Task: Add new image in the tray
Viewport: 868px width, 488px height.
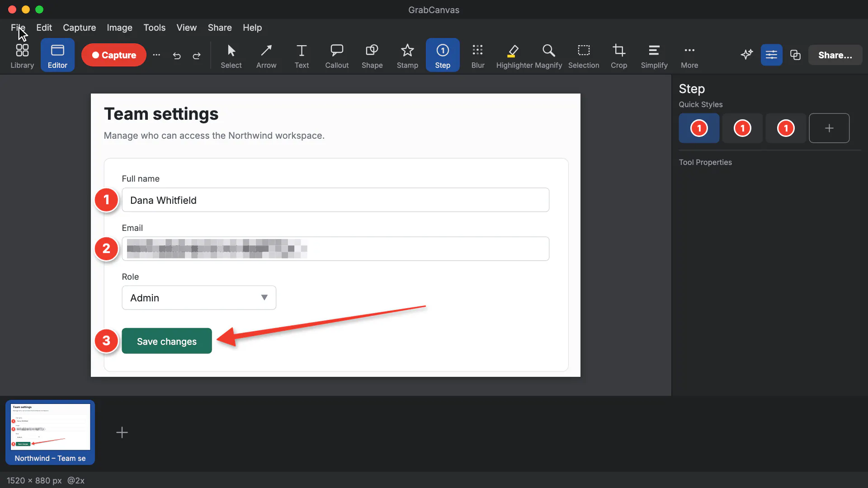Action: tap(122, 432)
